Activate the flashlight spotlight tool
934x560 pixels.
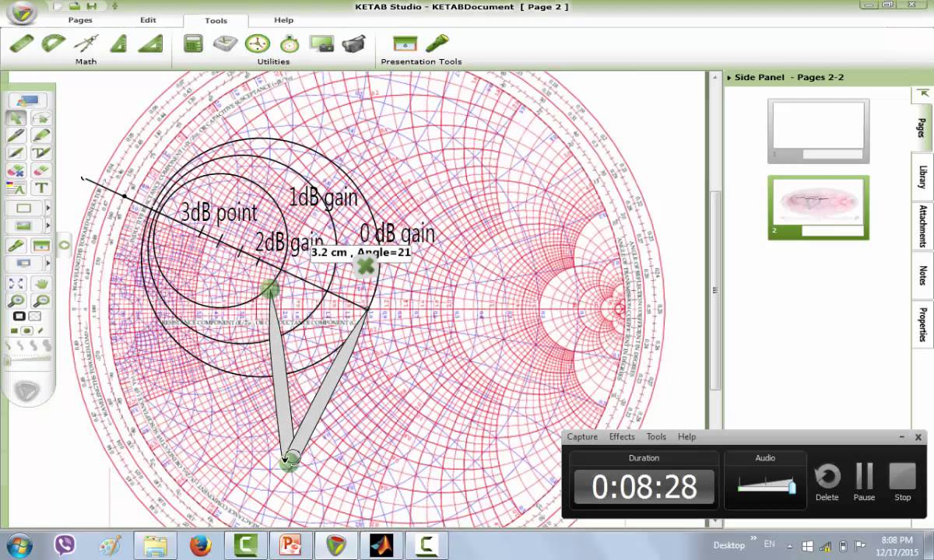point(437,42)
